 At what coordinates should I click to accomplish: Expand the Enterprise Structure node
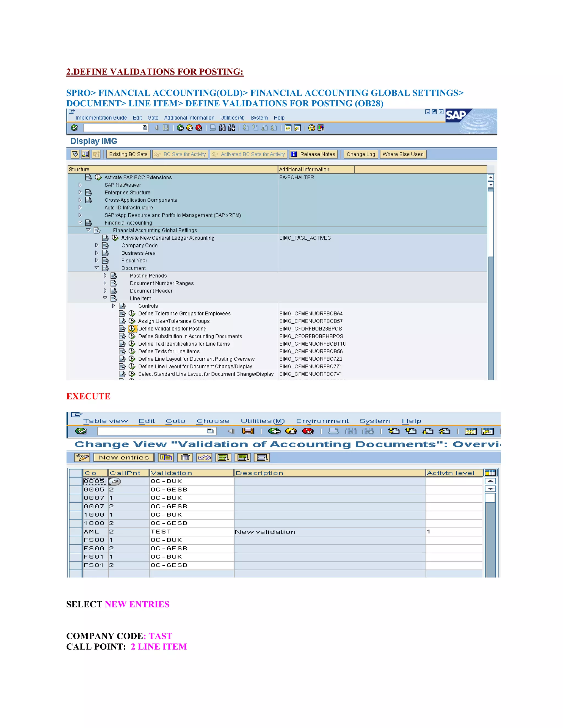click(x=80, y=192)
